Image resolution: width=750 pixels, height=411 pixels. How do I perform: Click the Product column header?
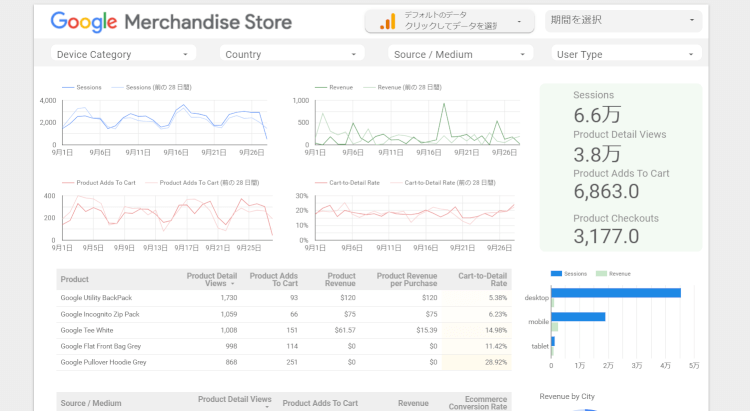click(75, 279)
